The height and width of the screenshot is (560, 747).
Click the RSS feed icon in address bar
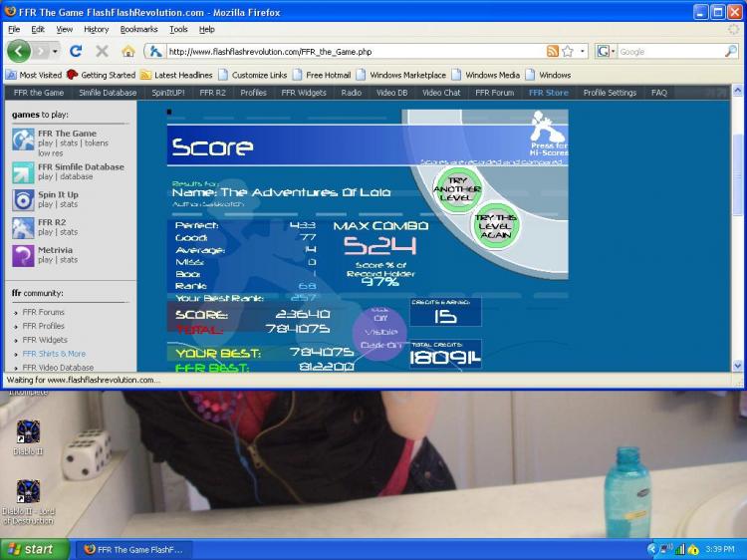[553, 51]
